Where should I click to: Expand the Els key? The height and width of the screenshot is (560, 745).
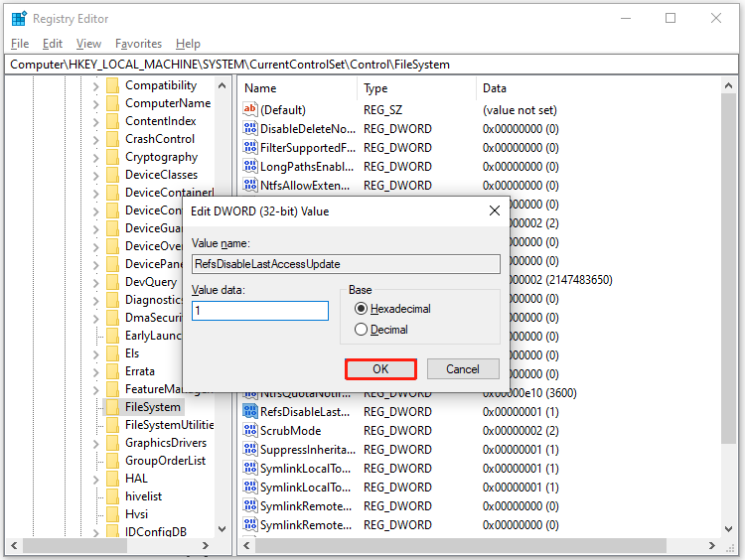(96, 354)
